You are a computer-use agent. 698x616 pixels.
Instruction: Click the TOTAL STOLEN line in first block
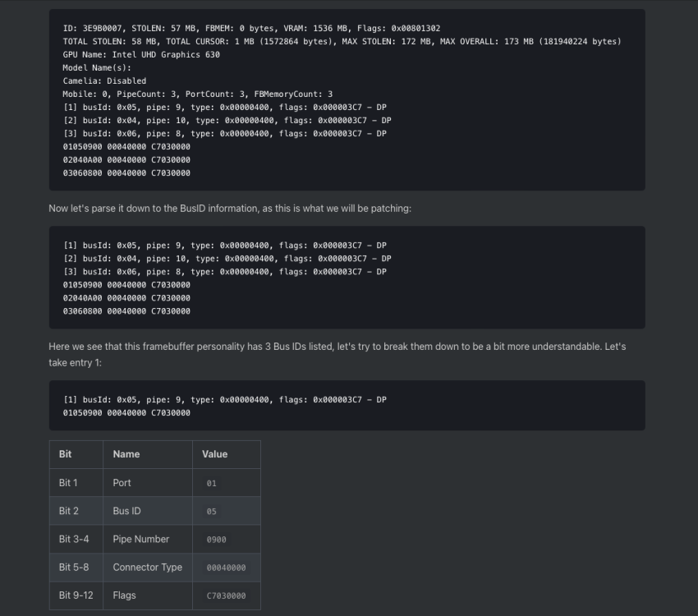(x=342, y=41)
